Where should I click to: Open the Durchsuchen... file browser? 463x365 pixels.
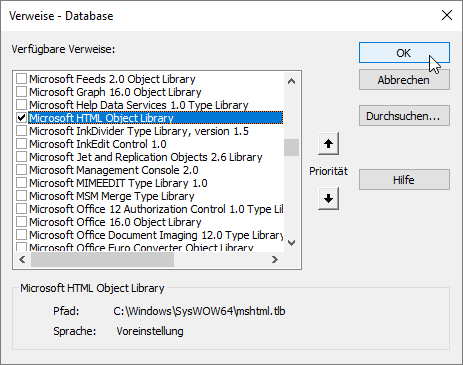(x=404, y=116)
